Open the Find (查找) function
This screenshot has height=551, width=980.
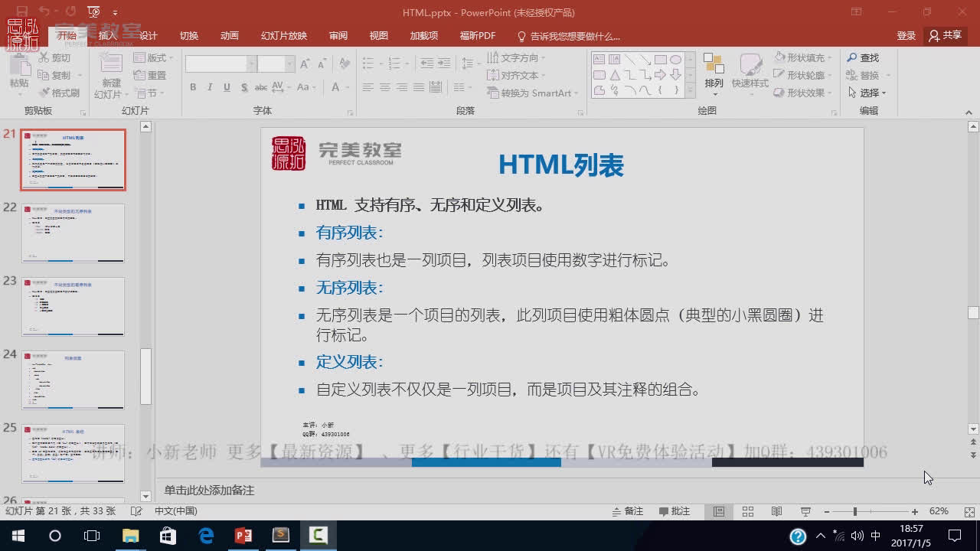pos(869,57)
